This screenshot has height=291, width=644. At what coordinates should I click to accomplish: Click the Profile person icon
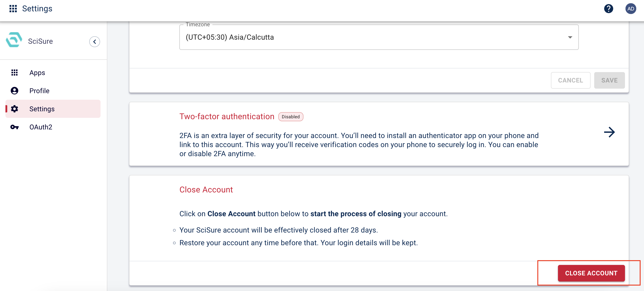click(x=14, y=91)
